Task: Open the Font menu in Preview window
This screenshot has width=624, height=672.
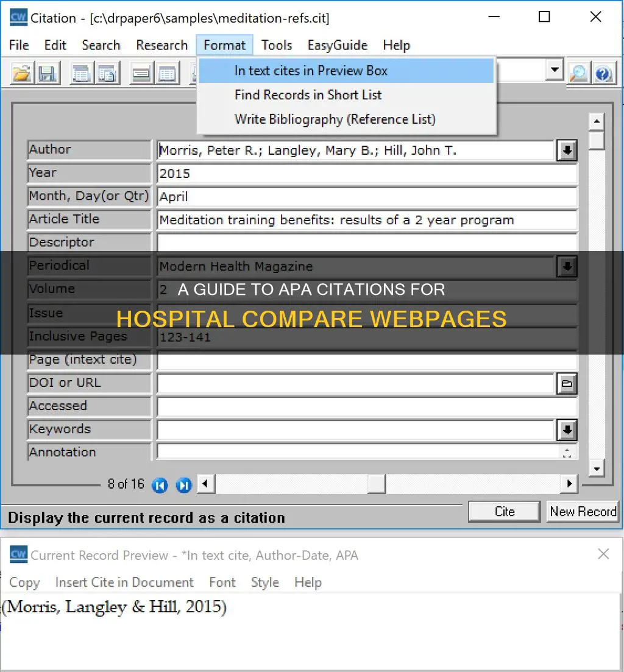Action: tap(222, 582)
